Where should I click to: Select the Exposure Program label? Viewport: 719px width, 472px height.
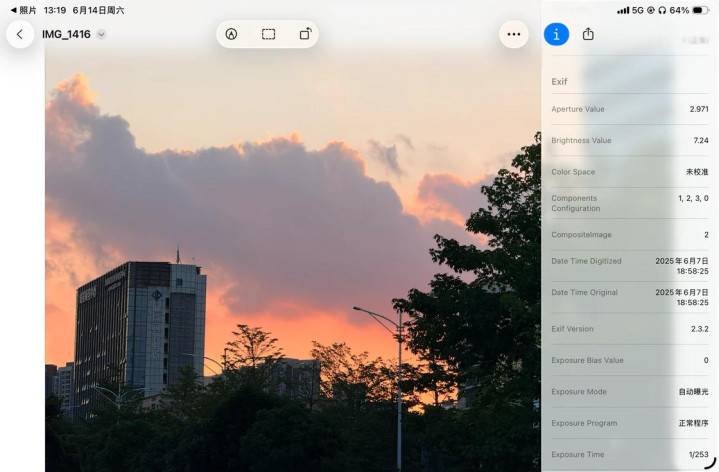pos(584,423)
